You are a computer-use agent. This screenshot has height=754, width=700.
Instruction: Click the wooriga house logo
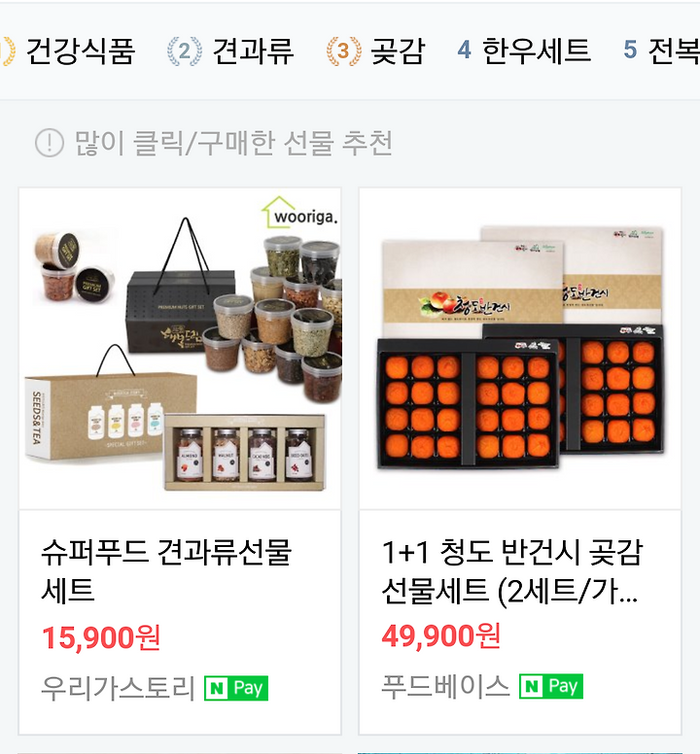(x=299, y=213)
